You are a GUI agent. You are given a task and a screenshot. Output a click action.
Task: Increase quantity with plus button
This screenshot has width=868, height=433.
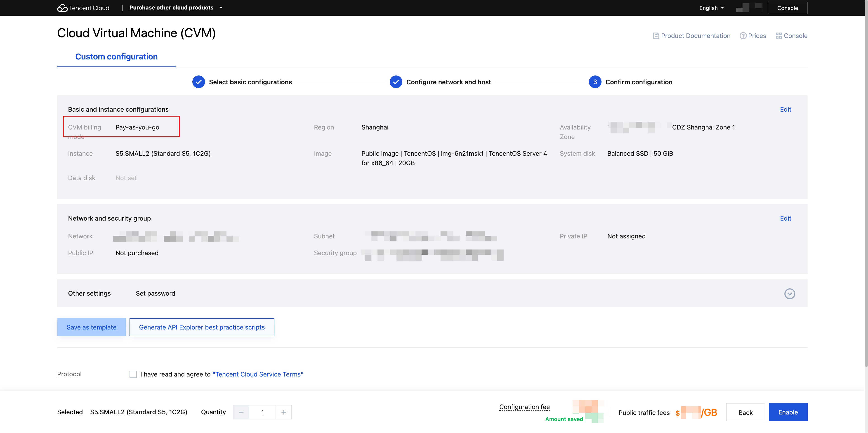(x=283, y=412)
